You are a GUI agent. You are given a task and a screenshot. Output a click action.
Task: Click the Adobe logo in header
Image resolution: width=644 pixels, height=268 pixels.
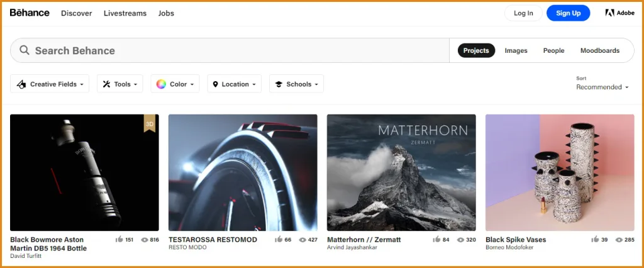pos(619,13)
